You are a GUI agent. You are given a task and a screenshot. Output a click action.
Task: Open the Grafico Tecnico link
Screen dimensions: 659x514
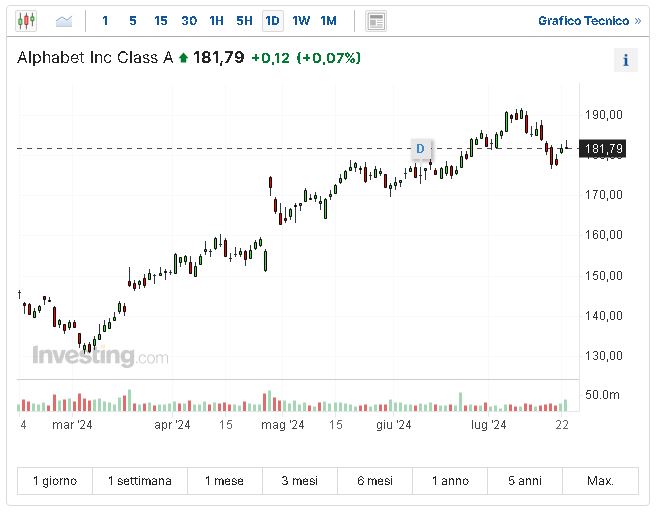589,21
